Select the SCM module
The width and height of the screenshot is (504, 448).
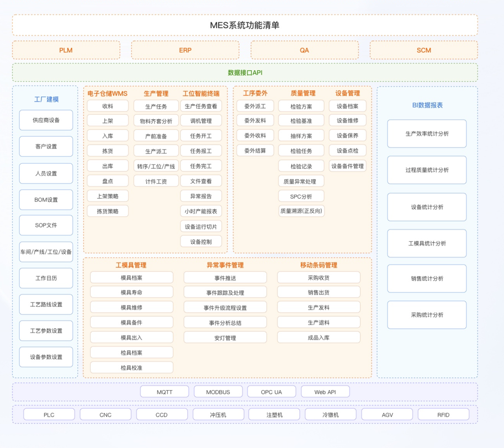point(423,50)
